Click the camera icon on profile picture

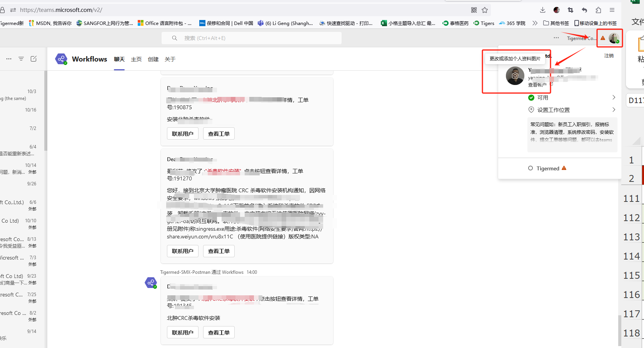tap(515, 76)
